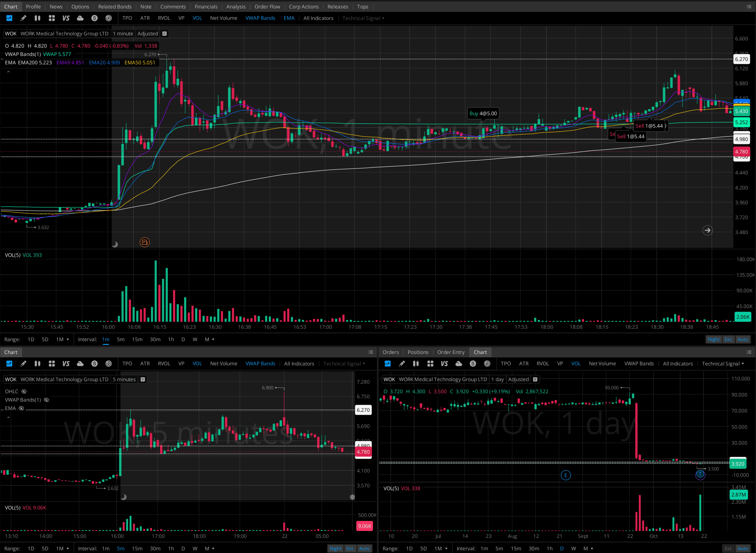
Task: Click the orange news marker on the main chart
Action: [x=145, y=242]
